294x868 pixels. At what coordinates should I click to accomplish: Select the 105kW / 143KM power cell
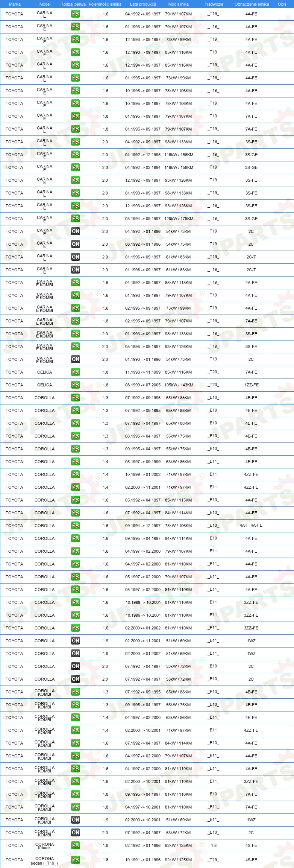179,385
